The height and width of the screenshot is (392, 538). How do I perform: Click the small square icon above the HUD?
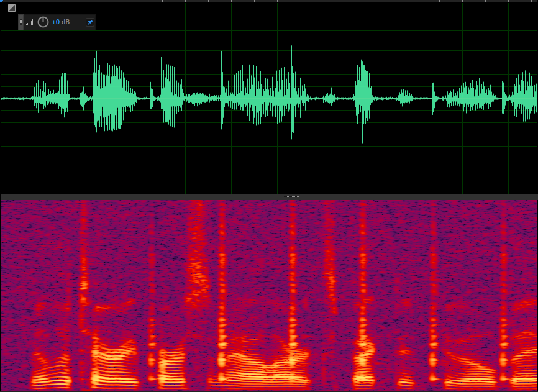click(11, 7)
